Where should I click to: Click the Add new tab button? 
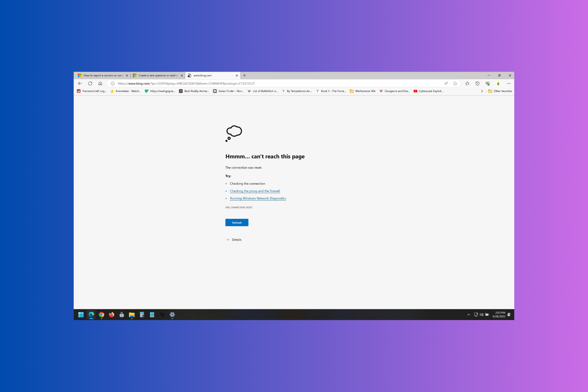[x=244, y=75]
